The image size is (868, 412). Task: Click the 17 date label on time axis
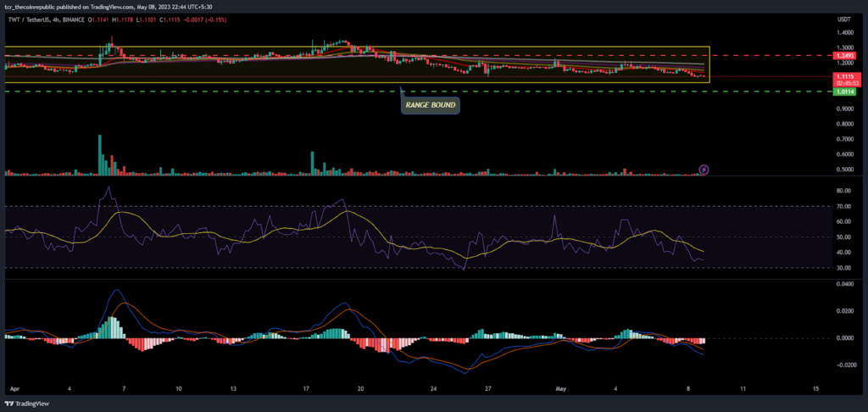pyautogui.click(x=306, y=389)
